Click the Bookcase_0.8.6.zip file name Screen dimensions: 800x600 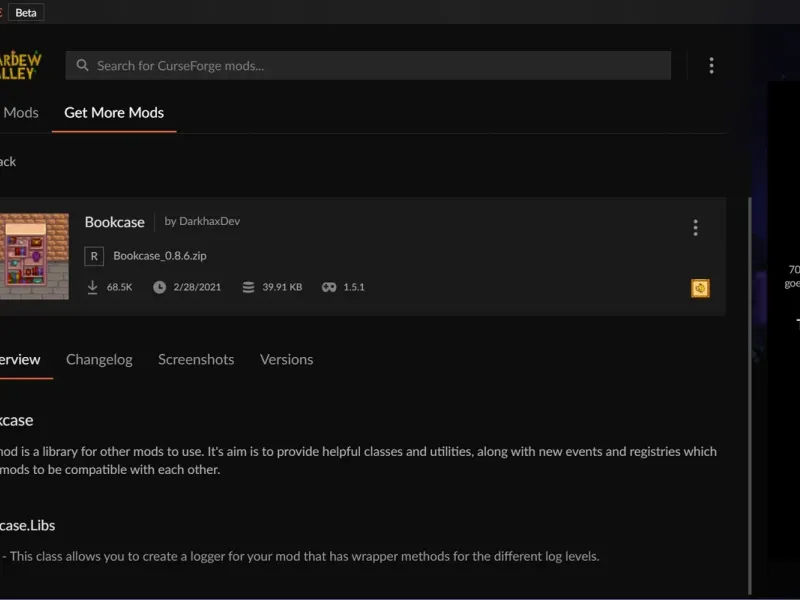click(160, 256)
